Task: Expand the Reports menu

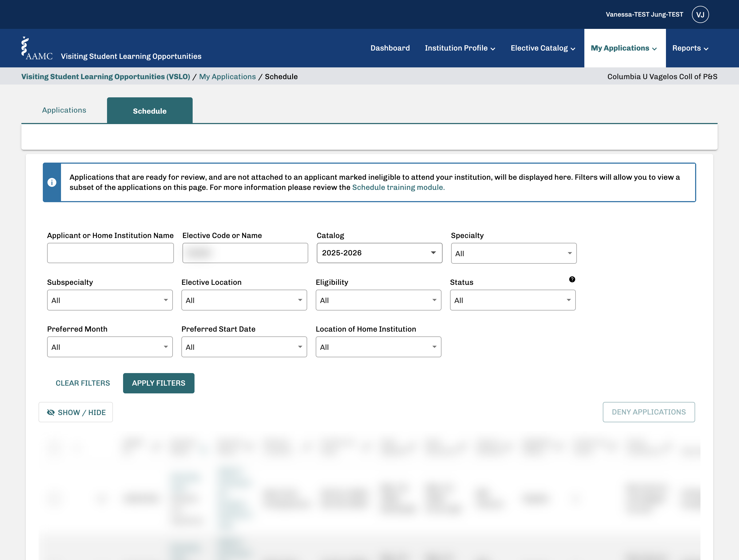Action: coord(690,48)
